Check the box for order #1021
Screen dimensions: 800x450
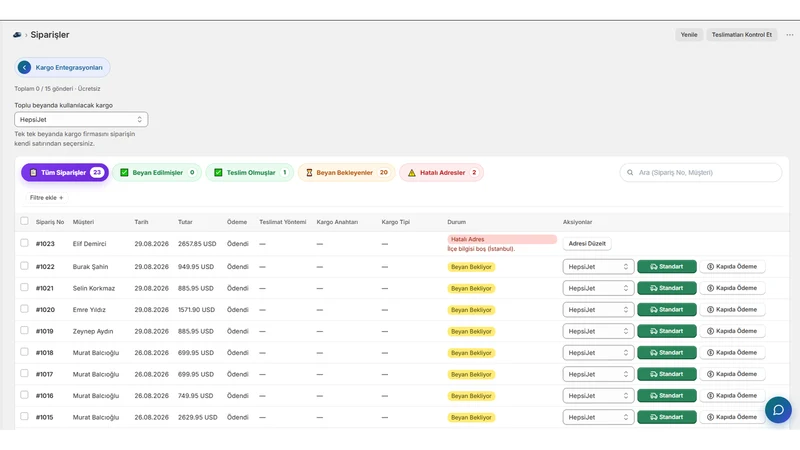tap(24, 287)
